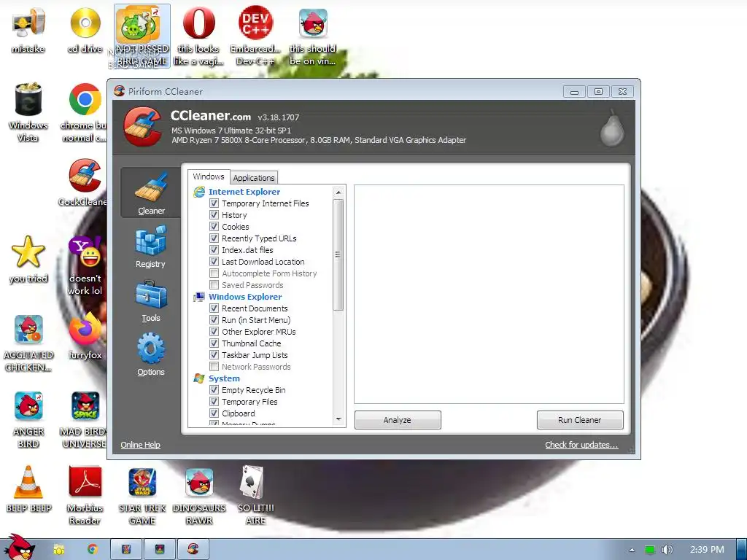Open the Angry Birds Start button
This screenshot has height=560, width=747.
[x=19, y=548]
